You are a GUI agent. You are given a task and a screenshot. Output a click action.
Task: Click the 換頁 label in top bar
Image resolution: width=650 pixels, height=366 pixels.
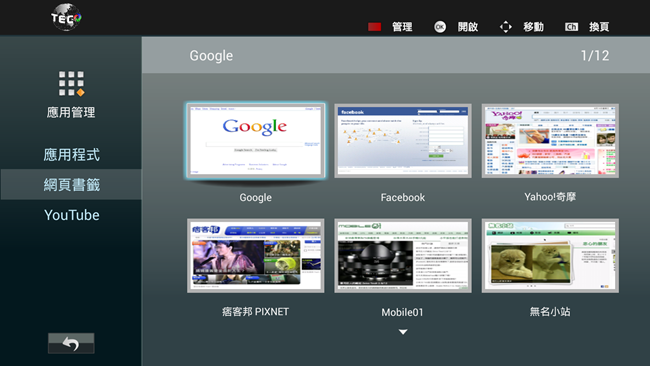(x=599, y=27)
